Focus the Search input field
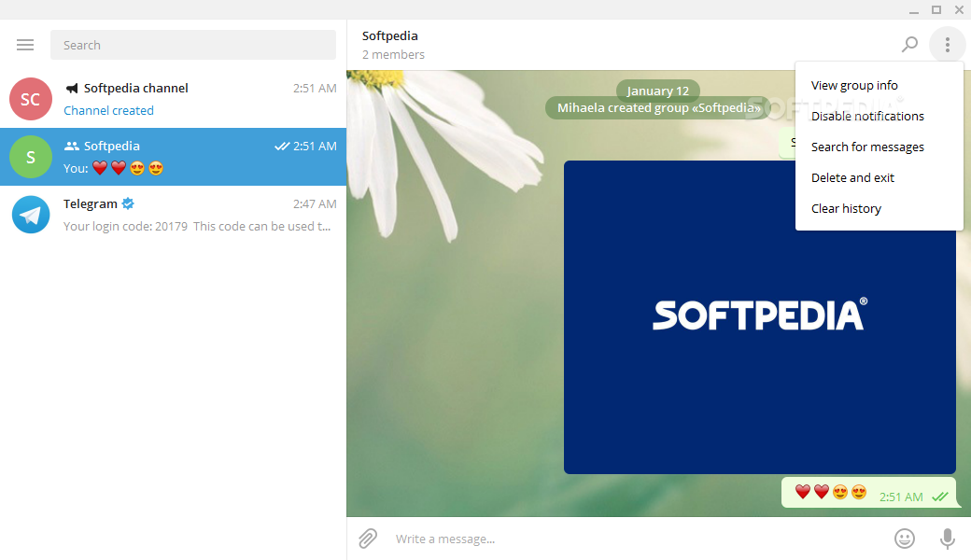971x560 pixels. [193, 45]
